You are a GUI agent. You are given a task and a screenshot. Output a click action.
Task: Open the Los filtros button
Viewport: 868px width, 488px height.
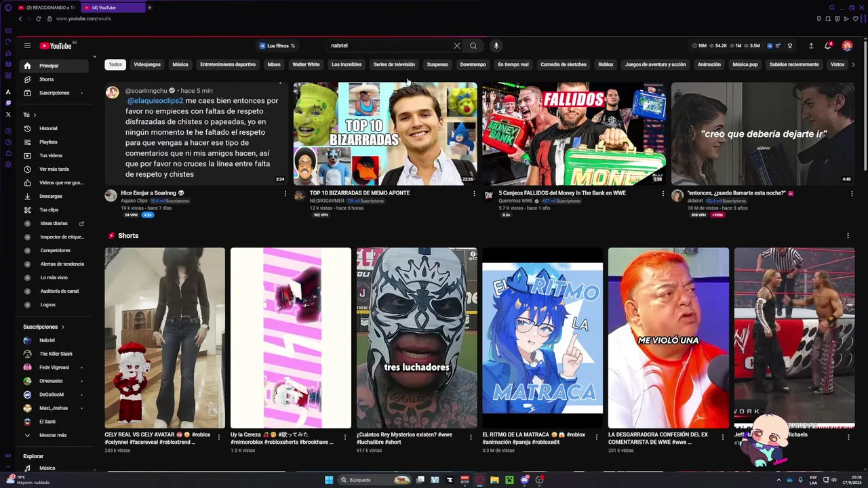click(277, 45)
